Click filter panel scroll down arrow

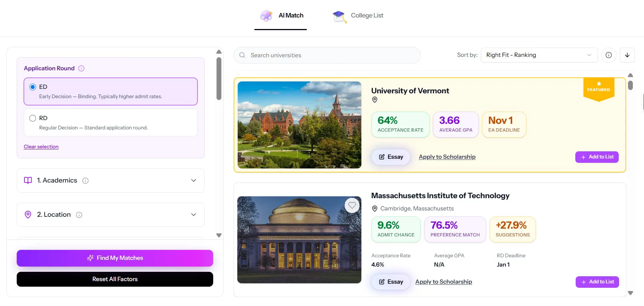(x=219, y=235)
